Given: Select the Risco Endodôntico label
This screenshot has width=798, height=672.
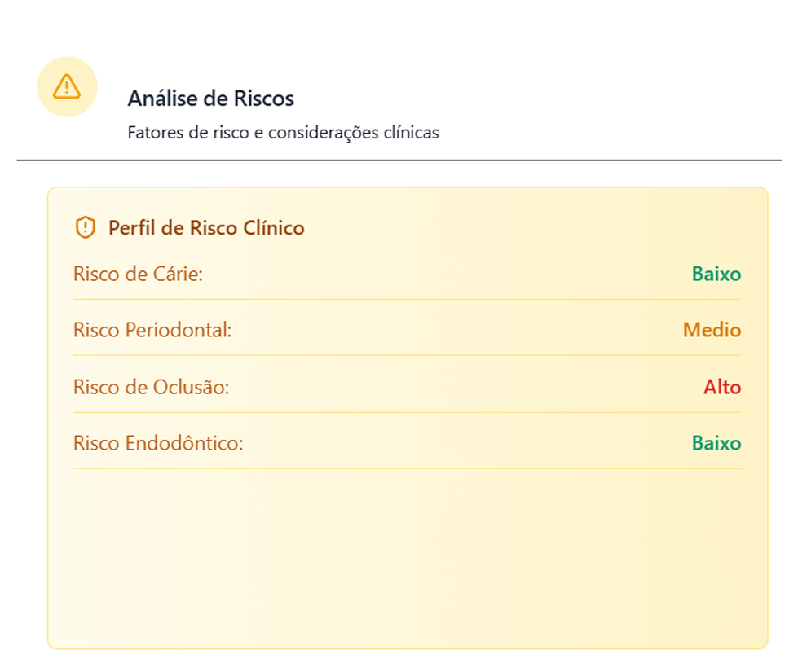Looking at the screenshot, I should (158, 443).
